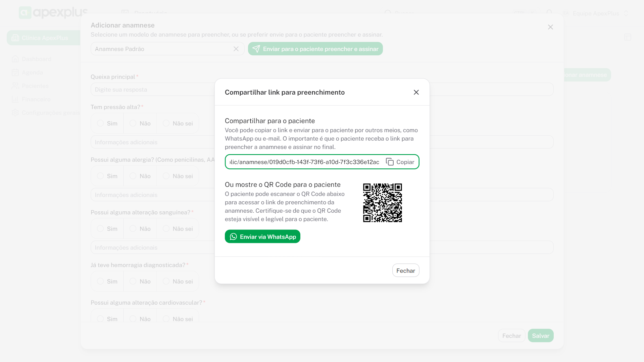This screenshot has height=362, width=644.
Task: Click the anamnese link text field
Action: tap(304, 162)
